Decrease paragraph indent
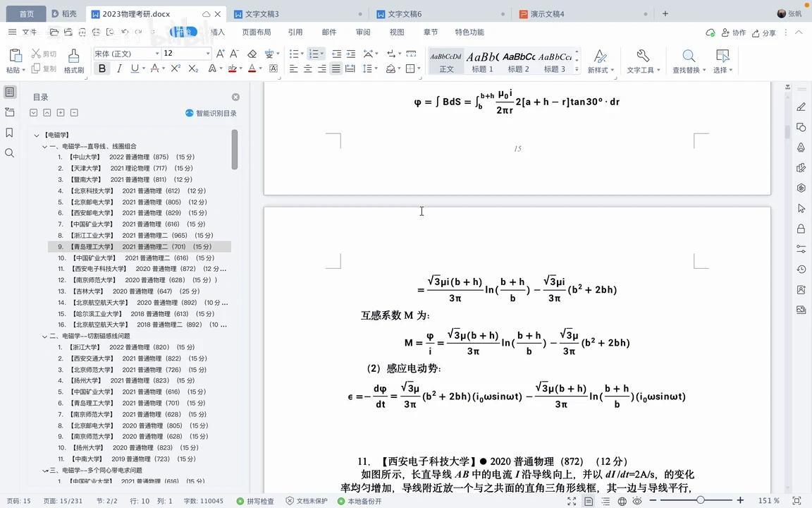Image resolution: width=812 pixels, height=508 pixels. (337, 54)
